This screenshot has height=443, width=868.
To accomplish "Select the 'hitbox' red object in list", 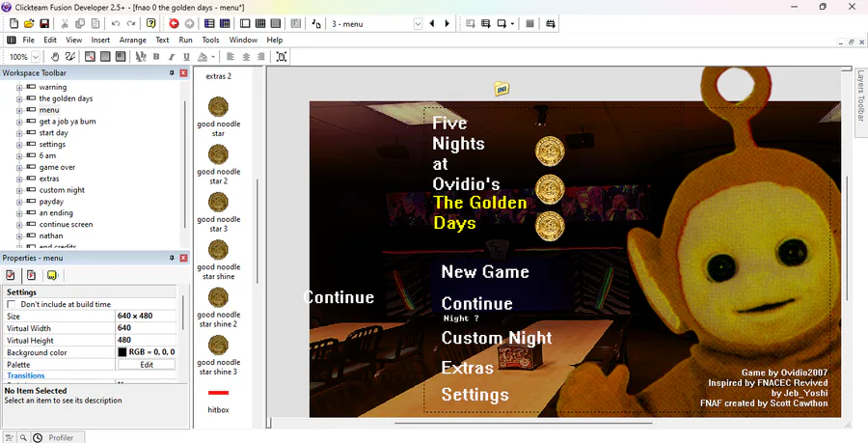I will point(218,393).
